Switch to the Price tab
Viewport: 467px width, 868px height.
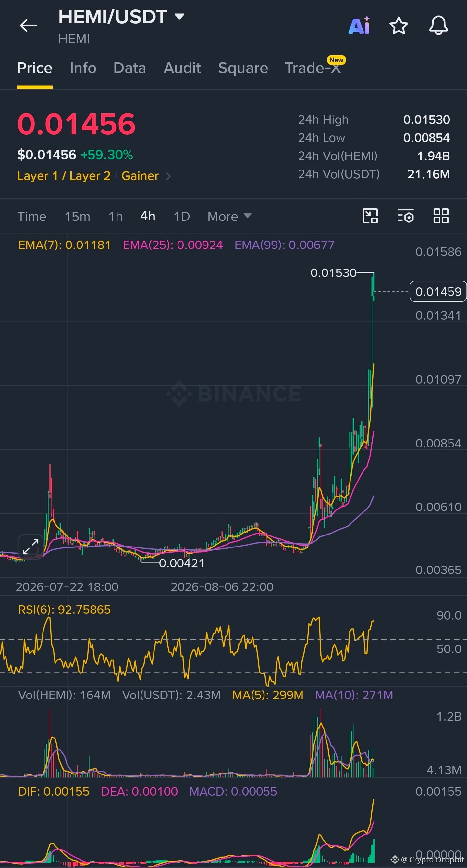(x=35, y=68)
